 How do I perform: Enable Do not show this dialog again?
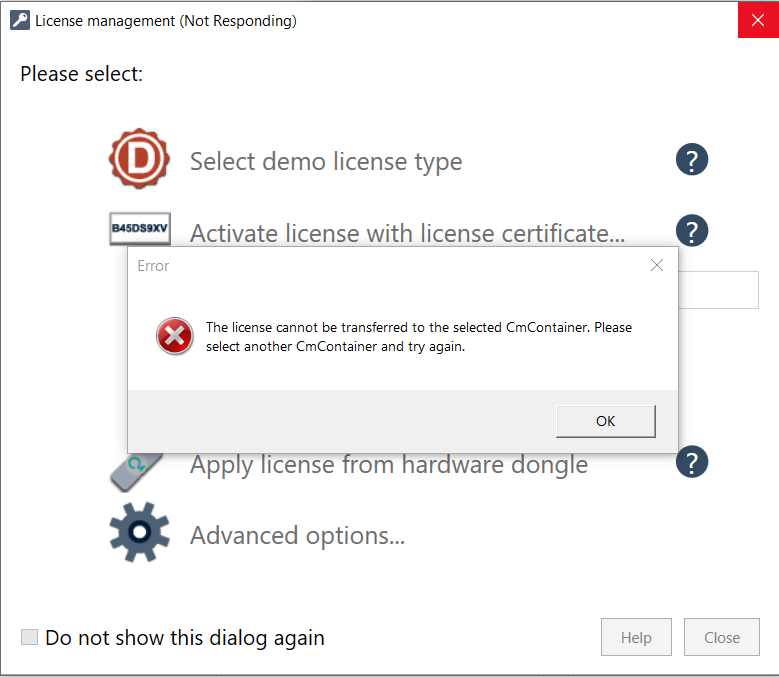point(29,637)
